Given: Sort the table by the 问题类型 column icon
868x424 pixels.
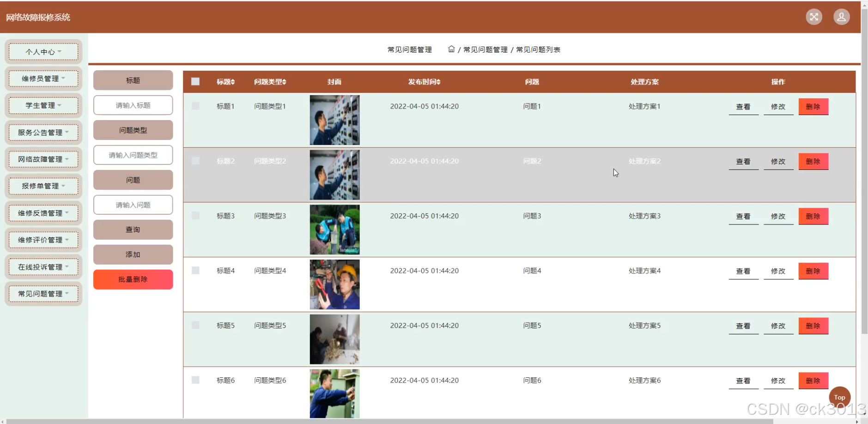Looking at the screenshot, I should pyautogui.click(x=284, y=82).
